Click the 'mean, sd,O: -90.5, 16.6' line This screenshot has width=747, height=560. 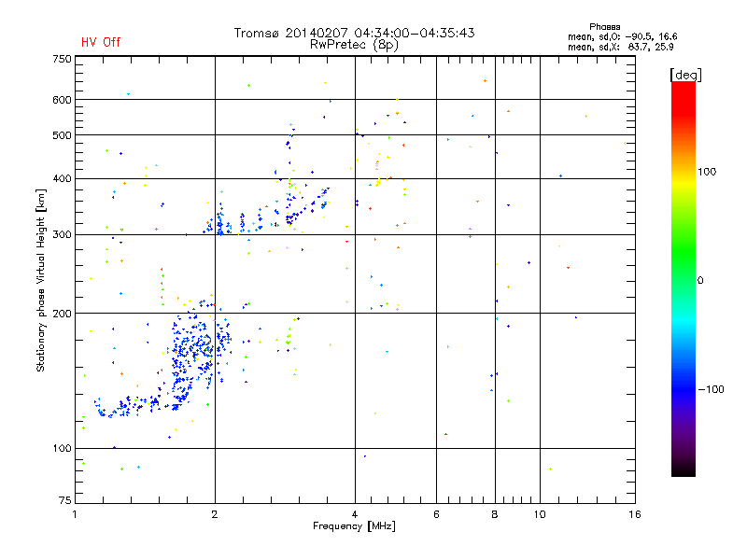coord(622,36)
